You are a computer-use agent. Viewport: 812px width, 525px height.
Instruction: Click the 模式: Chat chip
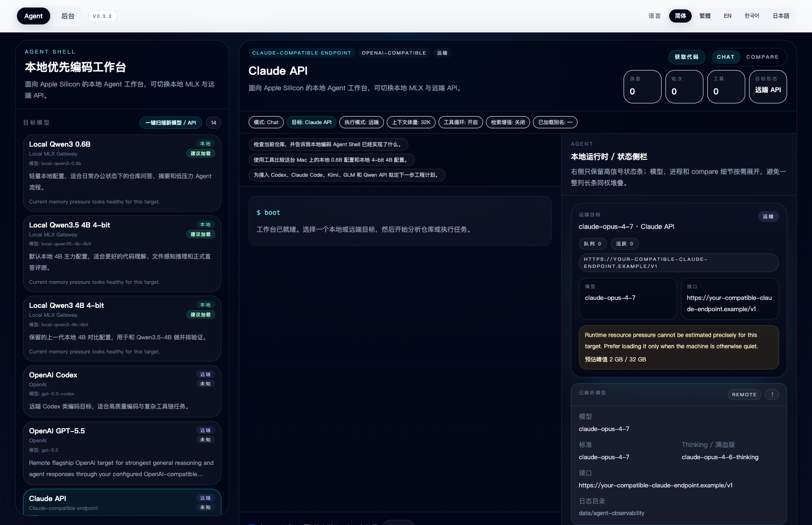click(266, 122)
